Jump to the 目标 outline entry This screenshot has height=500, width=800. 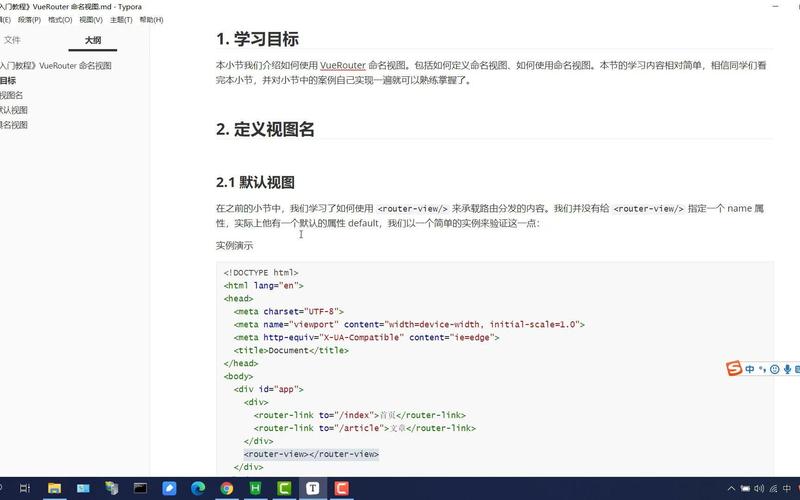click(8, 80)
